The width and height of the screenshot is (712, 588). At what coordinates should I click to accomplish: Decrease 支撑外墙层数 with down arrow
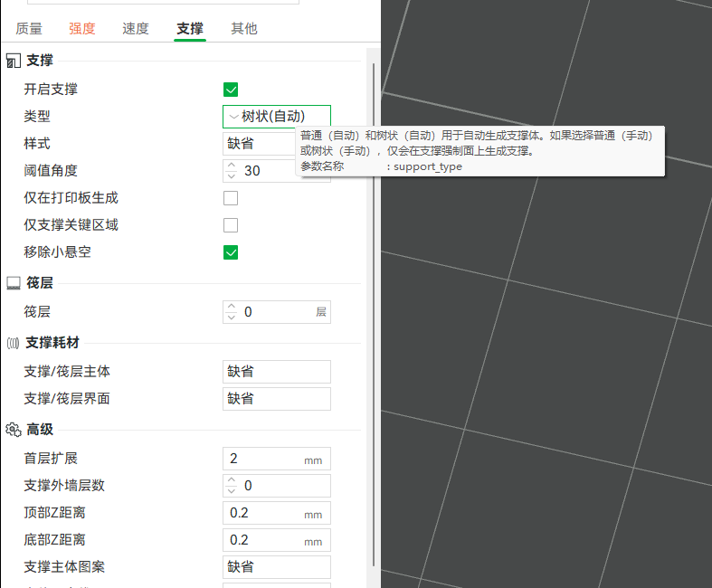tap(232, 491)
